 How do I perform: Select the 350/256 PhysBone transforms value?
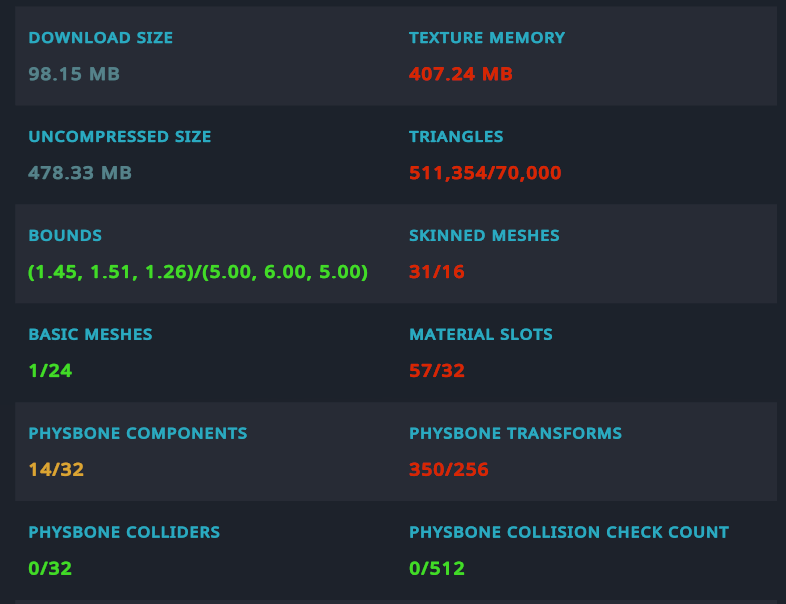pyautogui.click(x=448, y=470)
